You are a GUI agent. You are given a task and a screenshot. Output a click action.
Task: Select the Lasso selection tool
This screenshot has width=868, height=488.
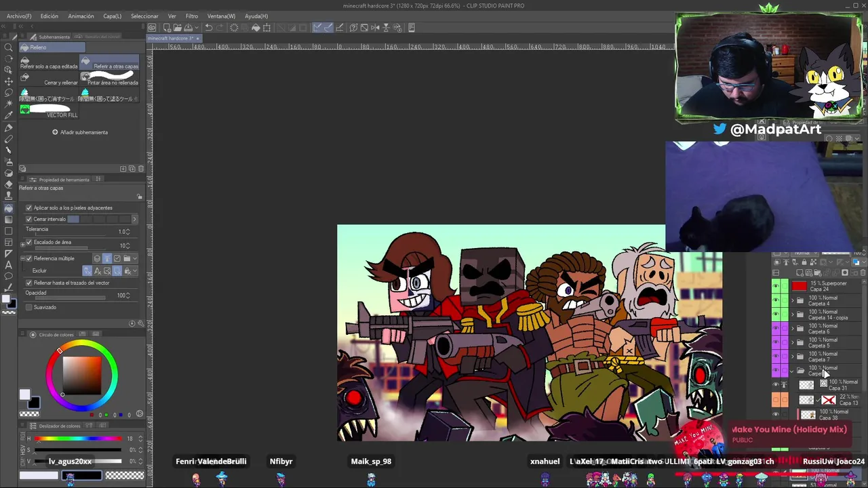(9, 93)
